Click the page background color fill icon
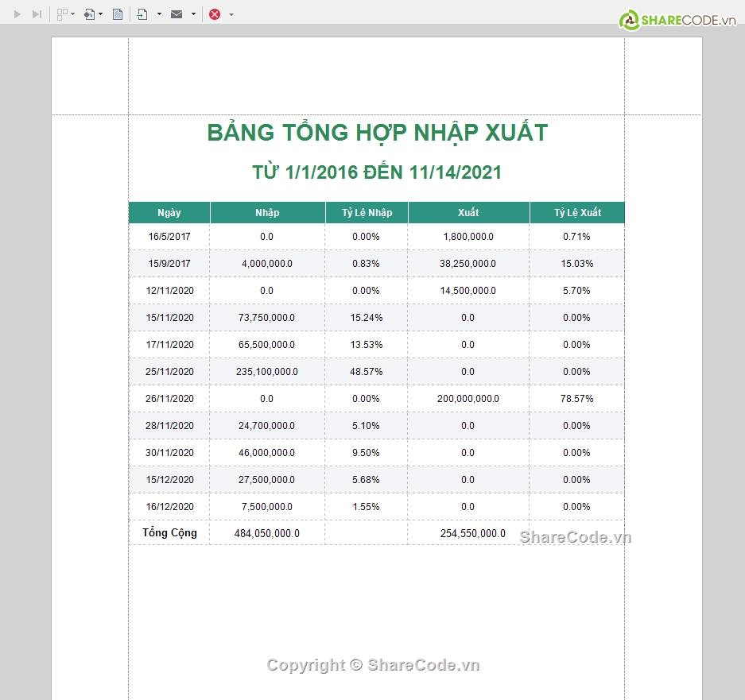Image resolution: width=745 pixels, height=700 pixels. point(89,14)
